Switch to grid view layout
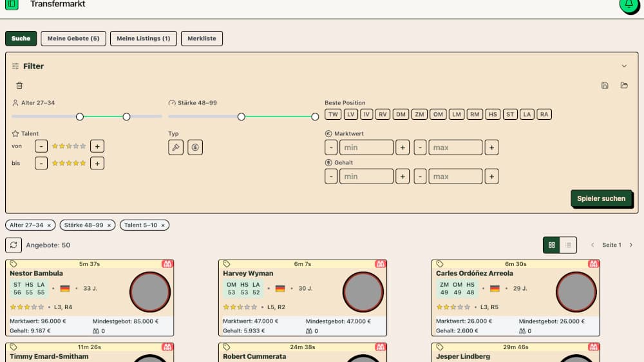The height and width of the screenshot is (362, 644). (x=551, y=245)
